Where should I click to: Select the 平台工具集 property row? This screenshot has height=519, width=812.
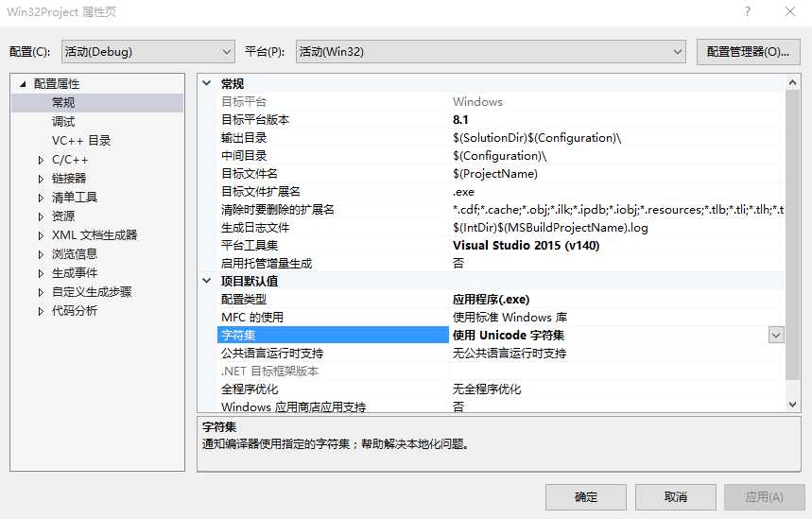click(501, 246)
